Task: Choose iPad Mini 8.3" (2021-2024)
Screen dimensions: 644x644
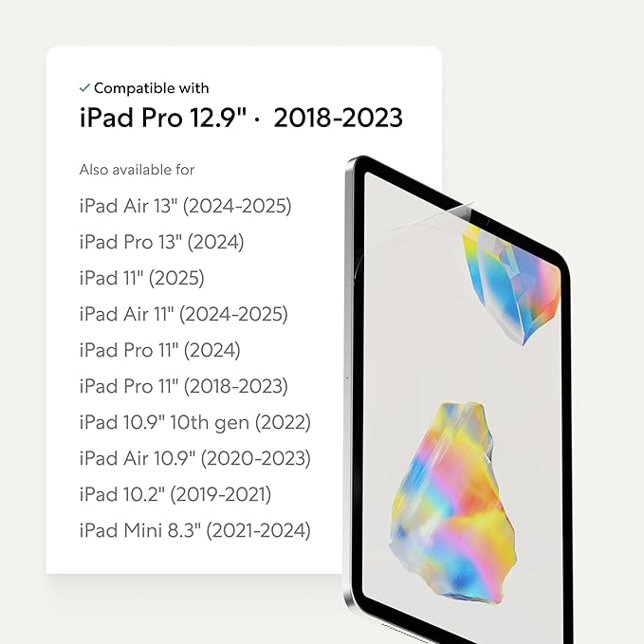Action: (194, 530)
